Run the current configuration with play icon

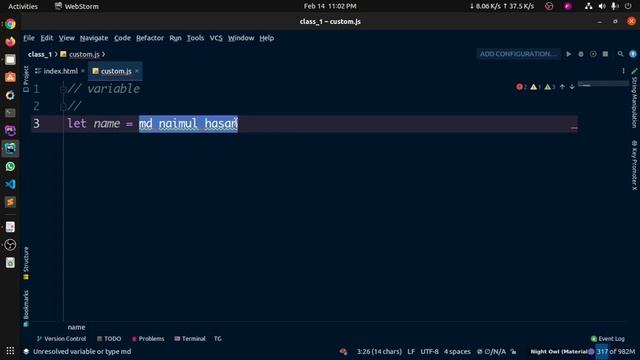point(569,54)
